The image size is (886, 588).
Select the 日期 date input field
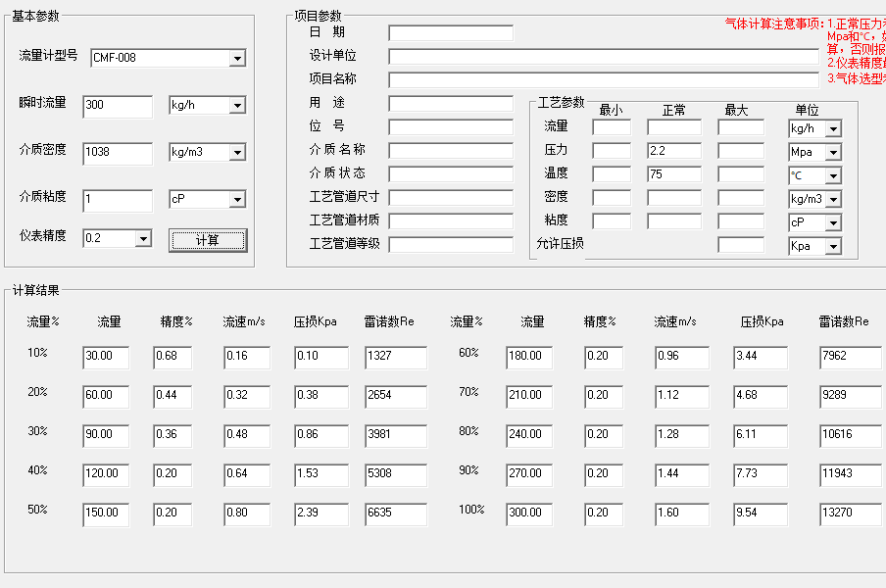(450, 33)
